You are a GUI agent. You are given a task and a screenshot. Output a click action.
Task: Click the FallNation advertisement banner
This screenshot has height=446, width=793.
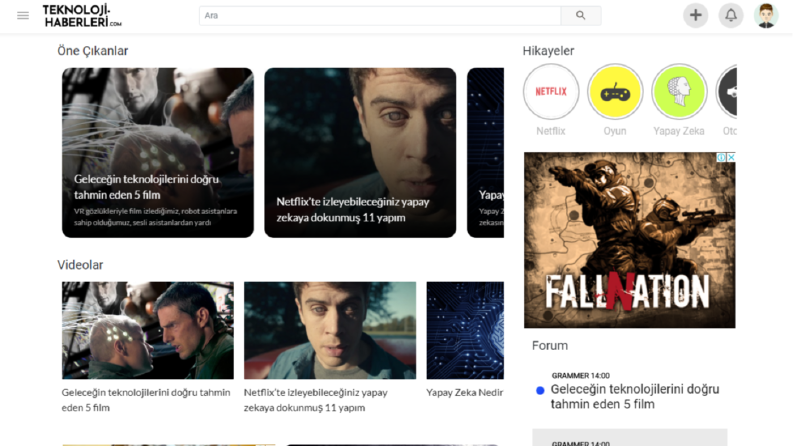click(x=630, y=240)
